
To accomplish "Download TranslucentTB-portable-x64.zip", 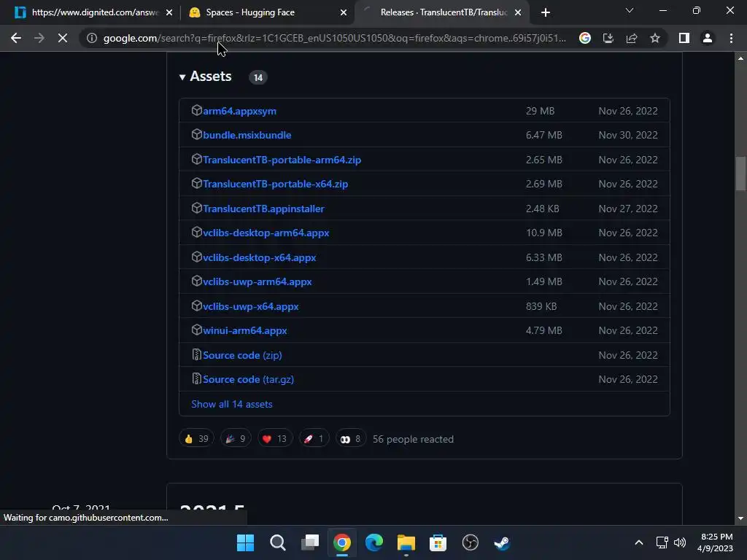I will click(x=275, y=184).
